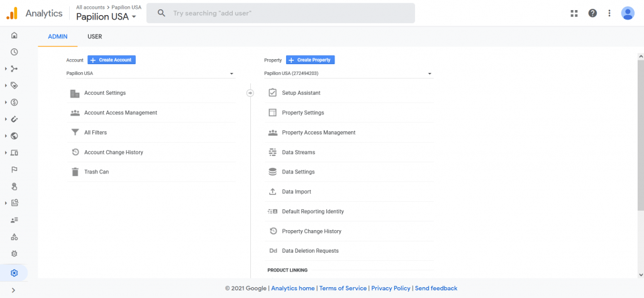This screenshot has height=298, width=644.
Task: Expand the Acquisition sidebar section arrow
Action: (x=6, y=69)
